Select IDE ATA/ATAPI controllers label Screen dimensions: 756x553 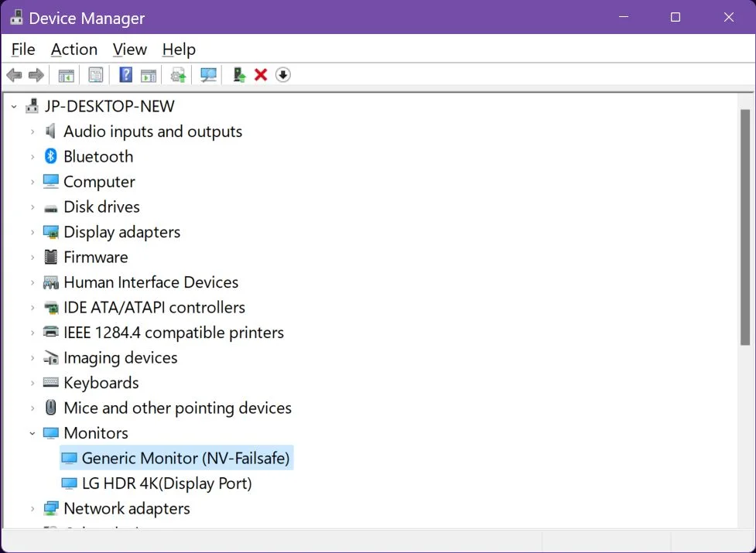[154, 307]
